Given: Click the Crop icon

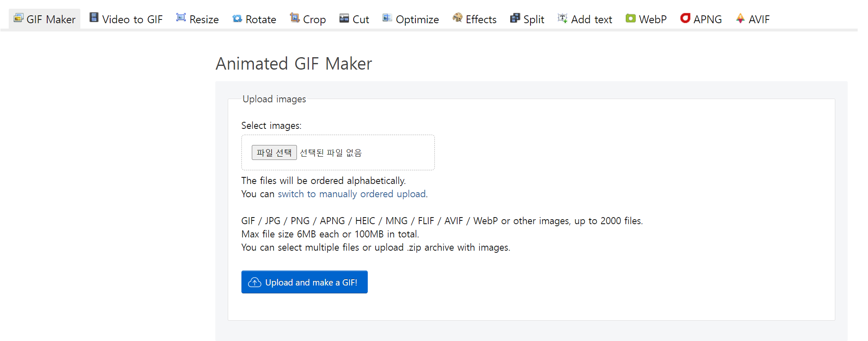Looking at the screenshot, I should 294,17.
